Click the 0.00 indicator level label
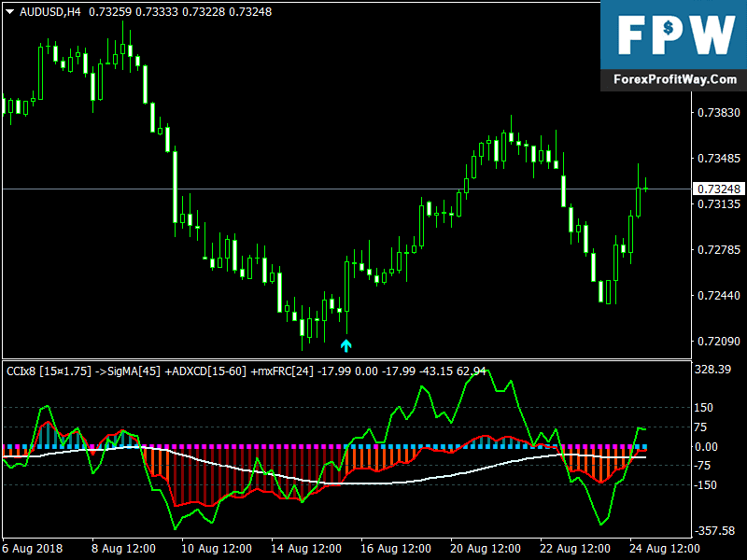Screen dimensions: 747x560 [706, 447]
